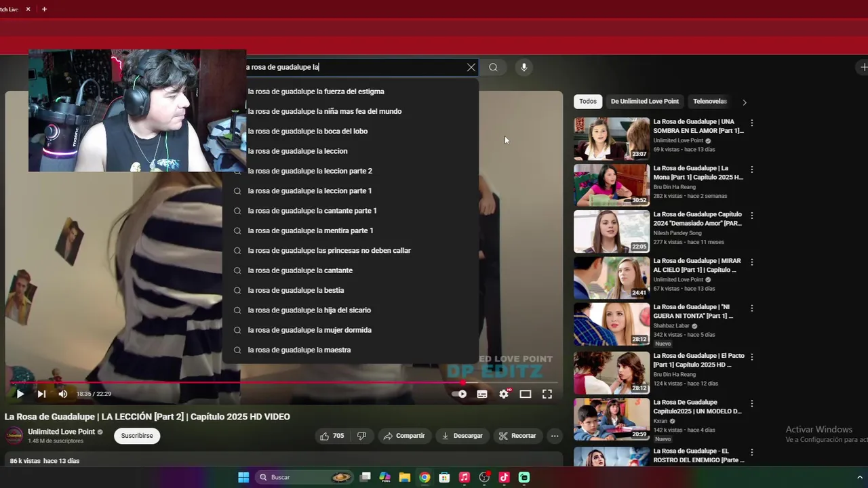Start voice search with the microphone icon
Screen dimensions: 868x488
pyautogui.click(x=524, y=67)
